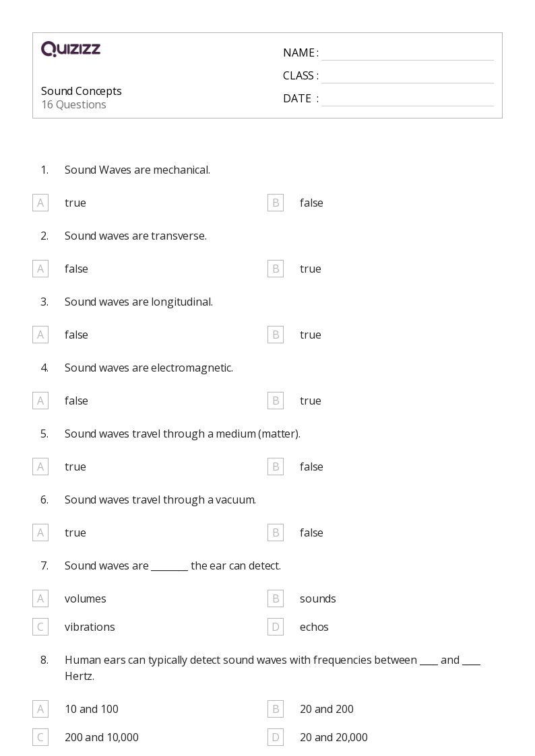Viewport: 535px width, 756px height.
Task: Select box B 'false' for vacuum question
Action: coord(276,532)
